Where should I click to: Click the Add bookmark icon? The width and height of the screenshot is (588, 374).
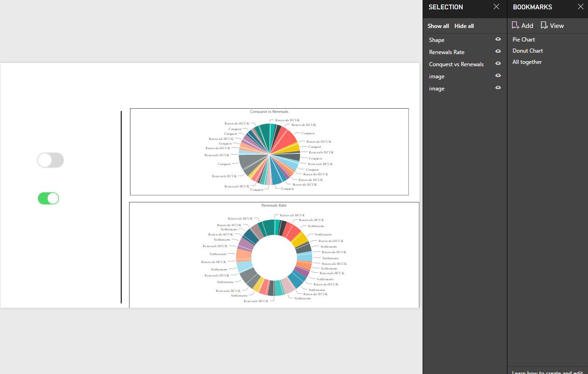click(515, 25)
